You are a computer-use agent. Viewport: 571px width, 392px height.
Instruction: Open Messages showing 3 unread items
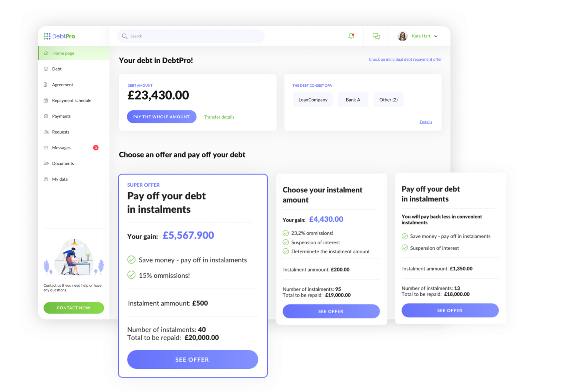coord(61,147)
